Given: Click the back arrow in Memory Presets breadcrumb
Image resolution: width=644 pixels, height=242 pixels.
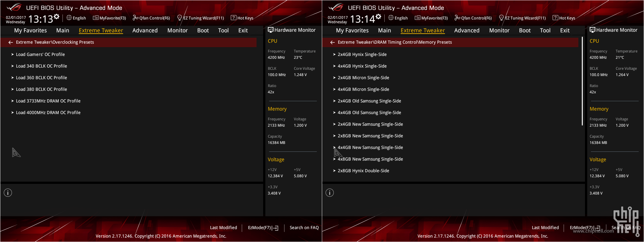Looking at the screenshot, I should pos(333,42).
